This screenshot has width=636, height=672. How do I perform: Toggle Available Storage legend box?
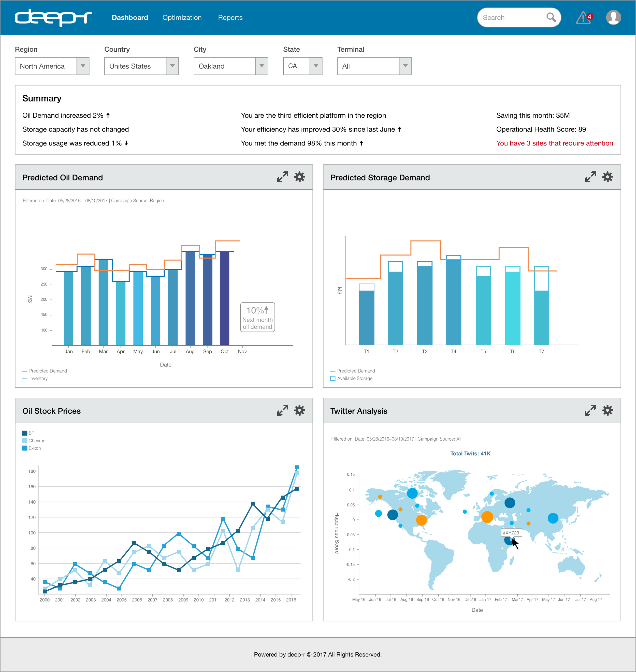pos(333,379)
